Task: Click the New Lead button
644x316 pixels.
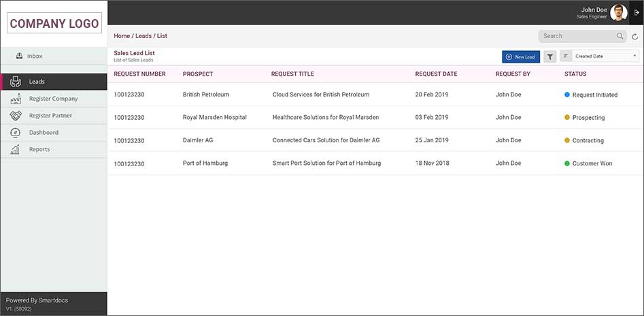Action: pyautogui.click(x=520, y=57)
